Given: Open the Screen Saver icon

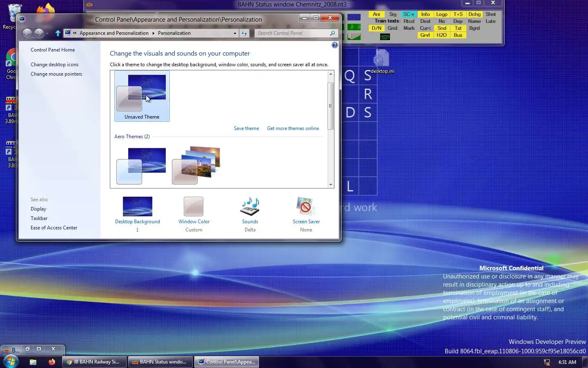Looking at the screenshot, I should tap(306, 206).
